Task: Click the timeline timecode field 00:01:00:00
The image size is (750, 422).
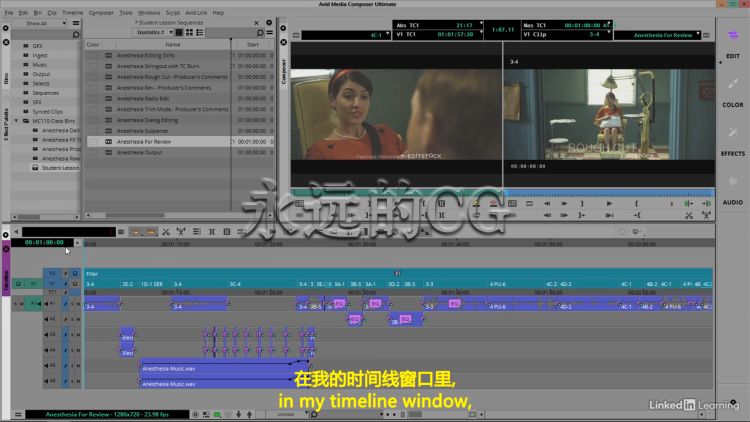Action: click(44, 243)
